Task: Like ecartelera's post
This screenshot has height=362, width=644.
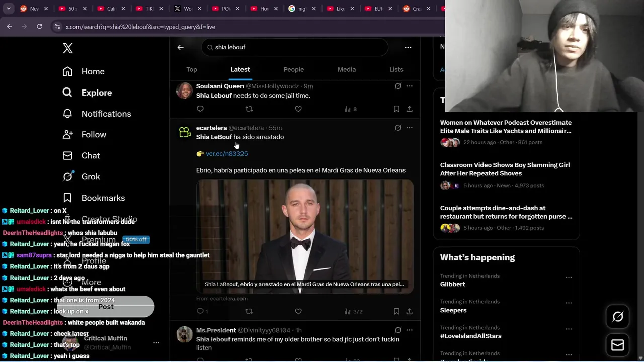Action: tap(298, 312)
